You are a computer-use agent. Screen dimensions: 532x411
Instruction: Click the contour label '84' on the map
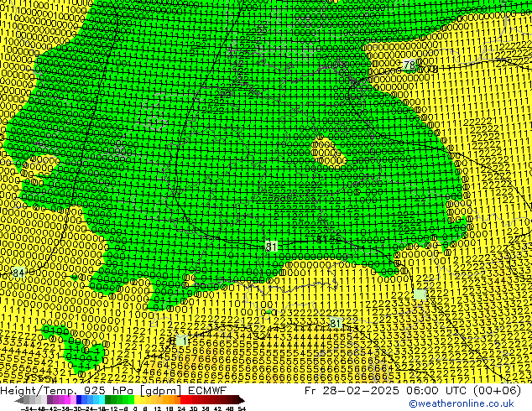click(18, 273)
